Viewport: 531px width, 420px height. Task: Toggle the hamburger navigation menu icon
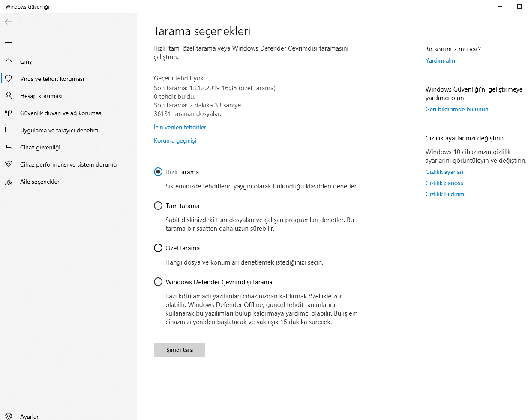point(8,41)
